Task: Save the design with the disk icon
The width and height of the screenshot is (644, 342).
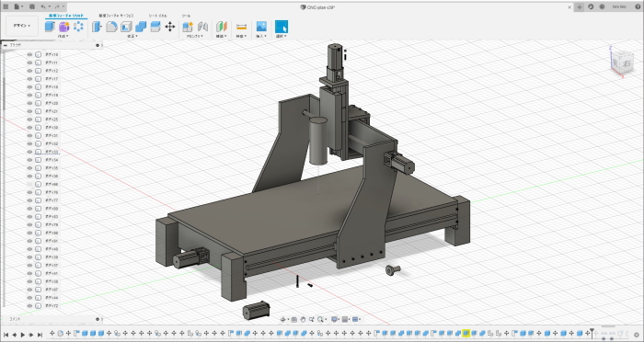Action: (32, 7)
